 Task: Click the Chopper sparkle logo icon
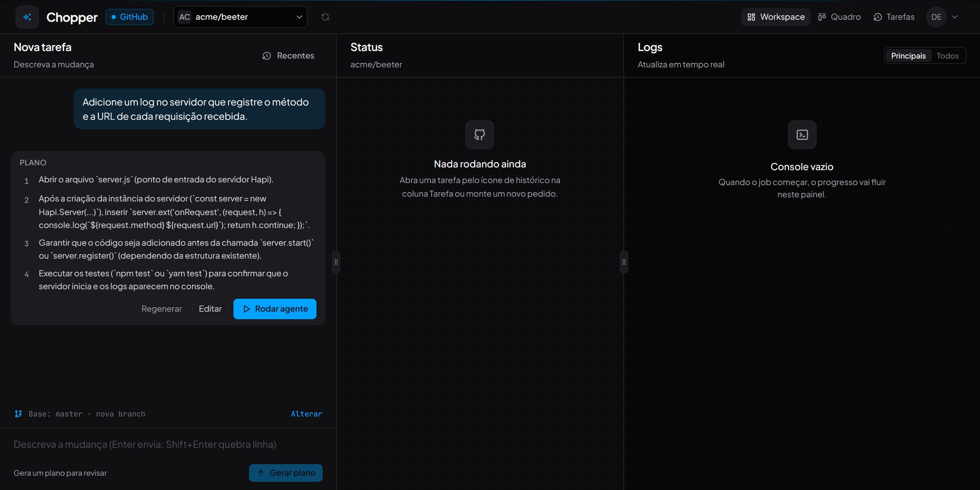coord(27,17)
